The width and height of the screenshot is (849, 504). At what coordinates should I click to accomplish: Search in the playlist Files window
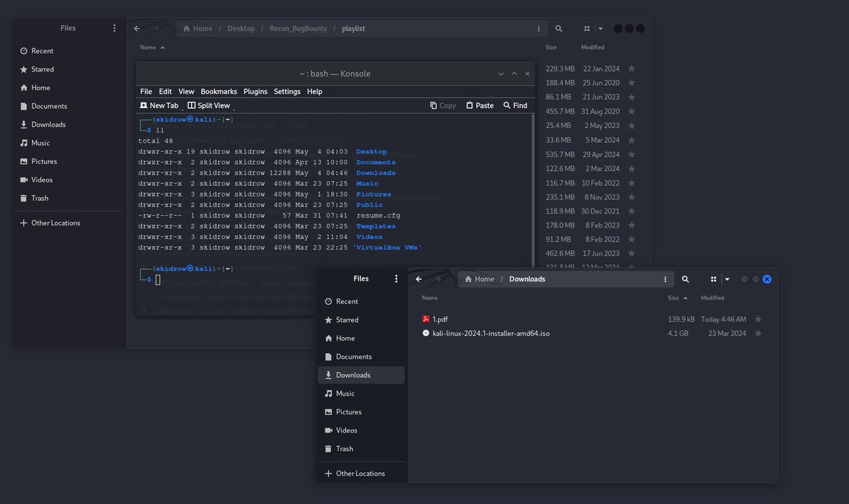tap(559, 29)
